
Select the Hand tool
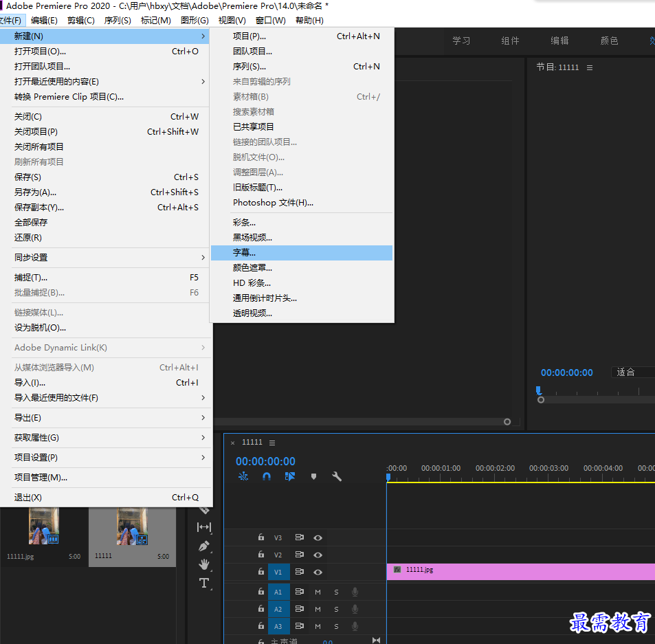click(x=204, y=565)
